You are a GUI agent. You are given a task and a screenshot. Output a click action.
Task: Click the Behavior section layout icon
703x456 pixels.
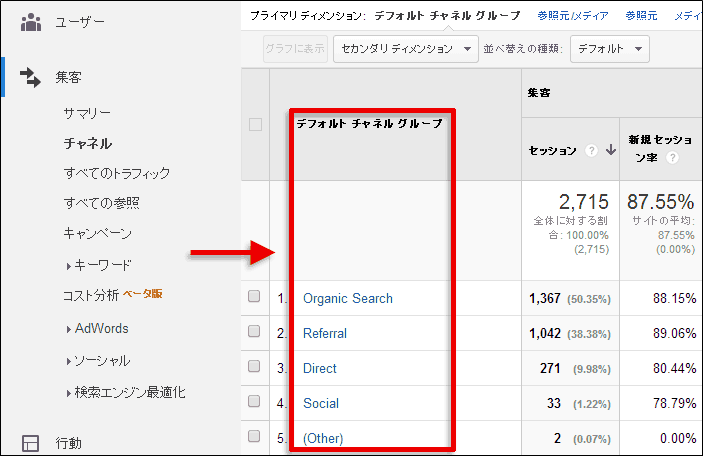click(x=31, y=442)
